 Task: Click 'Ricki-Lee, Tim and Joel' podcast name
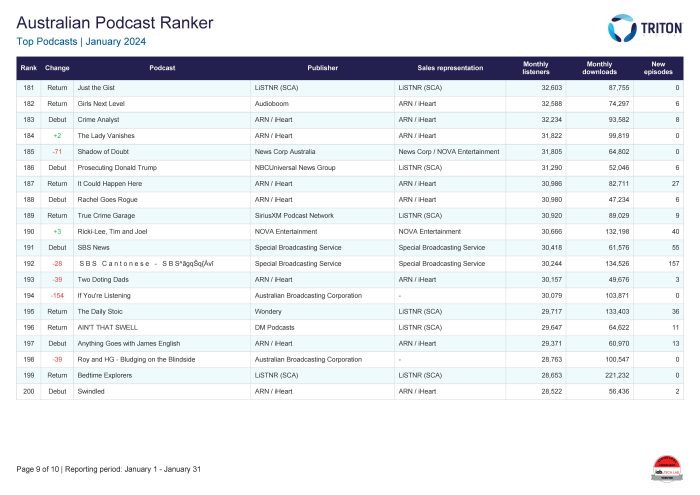point(112,232)
